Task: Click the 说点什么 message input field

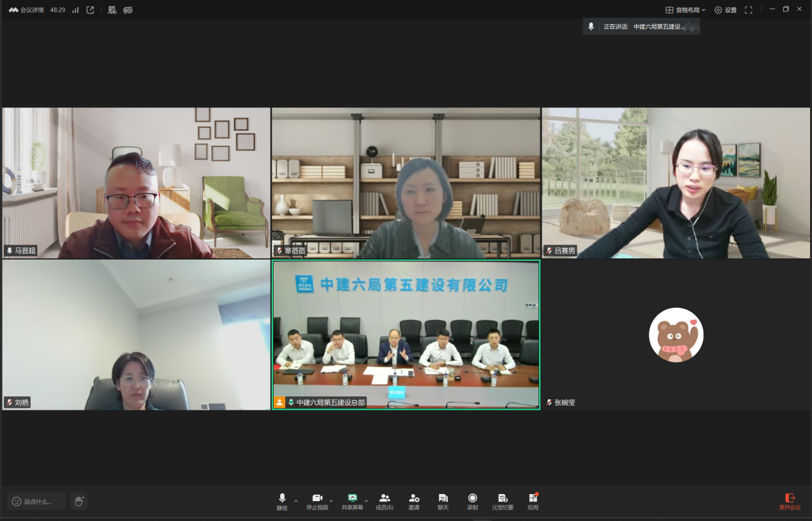Action: [37, 501]
